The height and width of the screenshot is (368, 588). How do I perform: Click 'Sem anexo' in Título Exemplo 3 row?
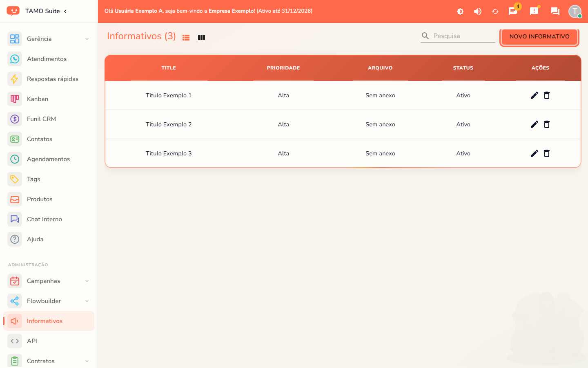tap(380, 153)
